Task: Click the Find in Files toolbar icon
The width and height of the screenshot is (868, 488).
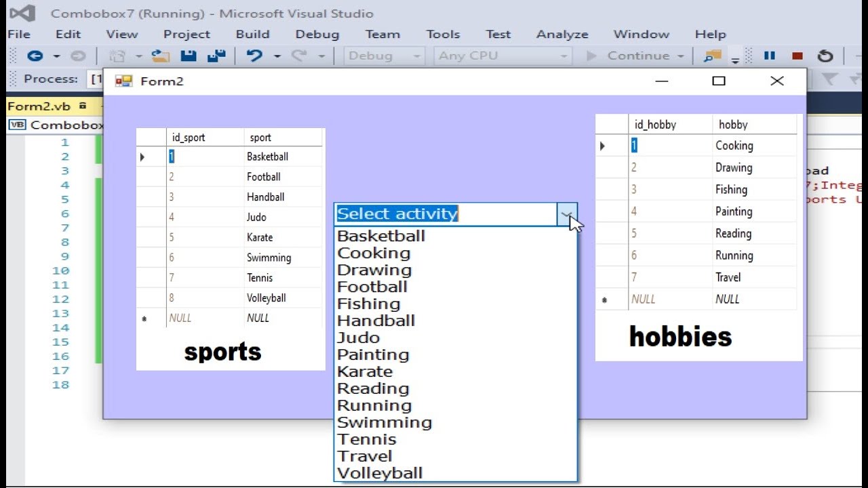Action: [x=712, y=56]
